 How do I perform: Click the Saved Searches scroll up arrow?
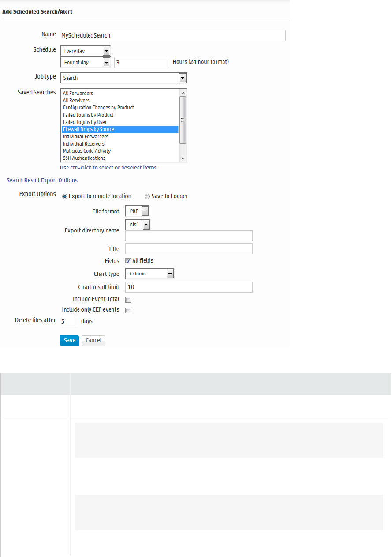(183, 92)
